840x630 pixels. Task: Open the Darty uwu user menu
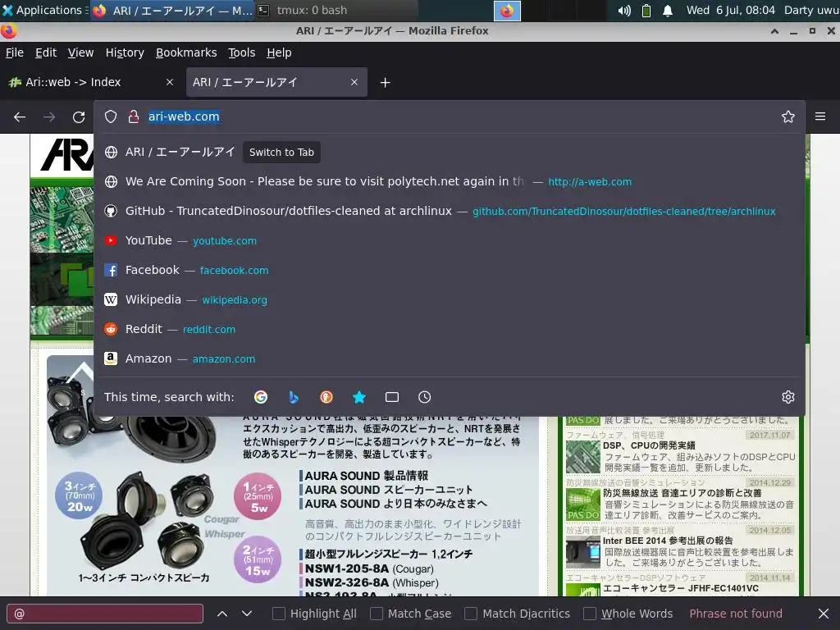[811, 10]
